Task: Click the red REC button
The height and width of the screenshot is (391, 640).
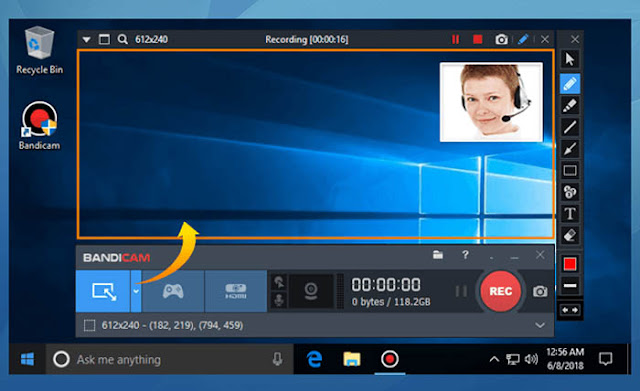Action: pos(500,291)
